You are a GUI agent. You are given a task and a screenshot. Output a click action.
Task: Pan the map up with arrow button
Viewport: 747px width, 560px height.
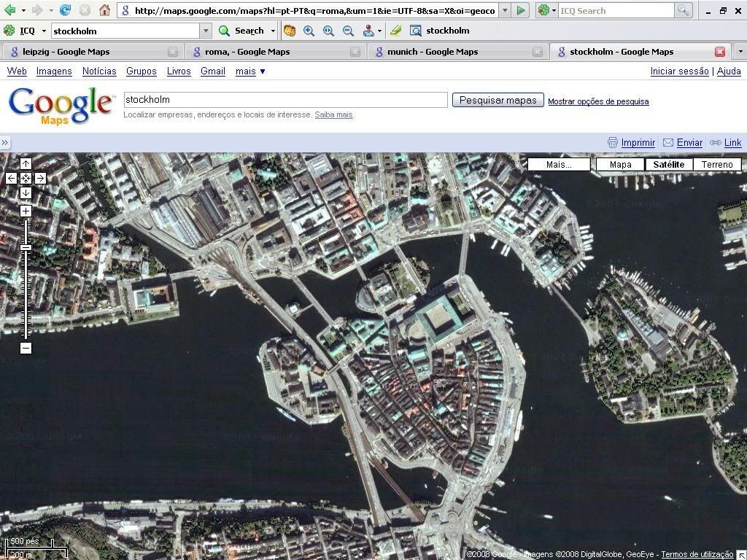(x=26, y=163)
